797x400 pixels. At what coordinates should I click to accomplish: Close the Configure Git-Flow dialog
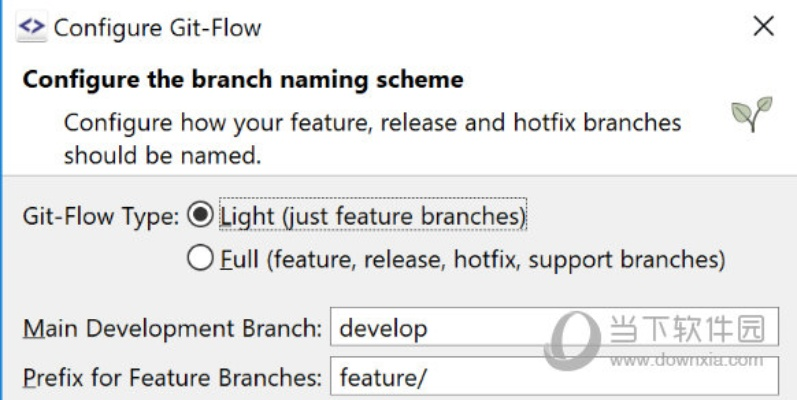pos(763,27)
